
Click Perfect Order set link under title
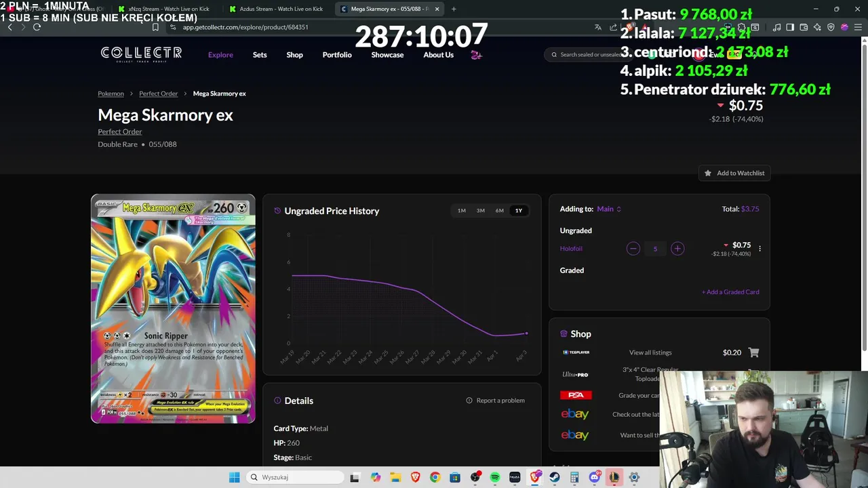pyautogui.click(x=119, y=131)
